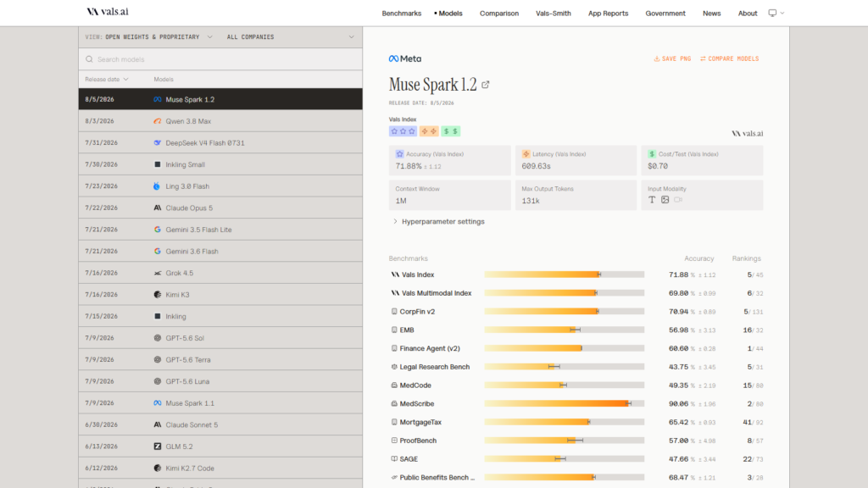Click the Search models input field
Screen dimensions: 868x488
220,59
